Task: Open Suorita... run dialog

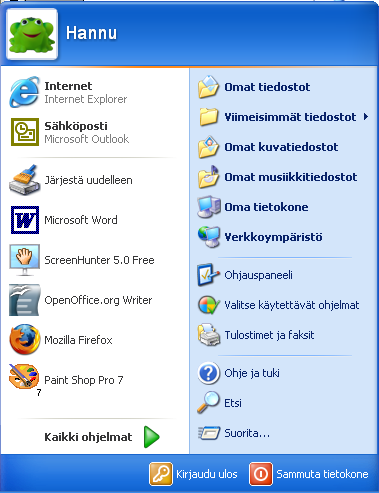Action: click(234, 433)
